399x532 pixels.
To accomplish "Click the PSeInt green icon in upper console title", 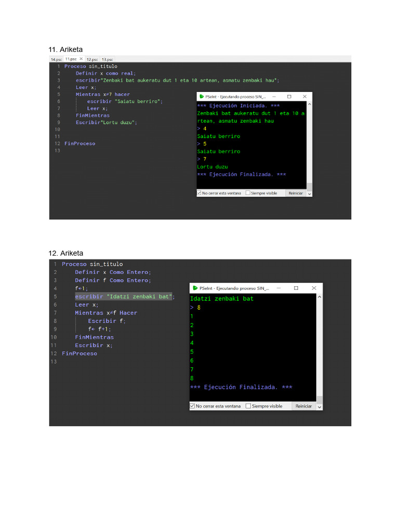I will click(202, 97).
